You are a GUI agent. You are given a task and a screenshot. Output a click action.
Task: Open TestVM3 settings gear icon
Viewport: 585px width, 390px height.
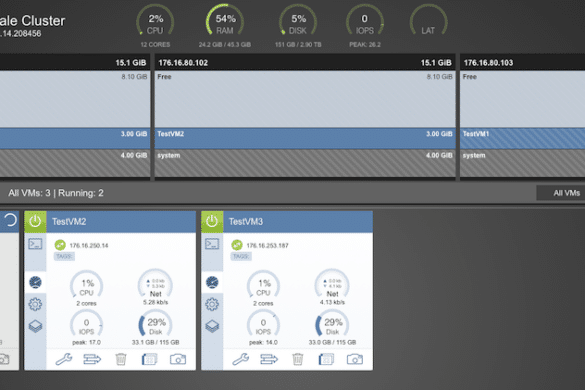pos(212,304)
